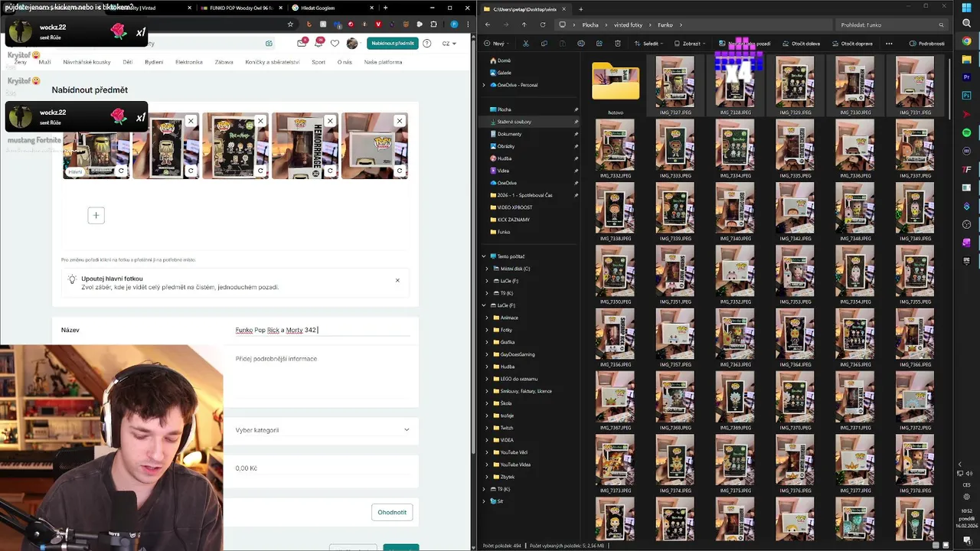Open Nový dropdown in File Explorer
The height and width of the screenshot is (551, 980).
coord(495,44)
